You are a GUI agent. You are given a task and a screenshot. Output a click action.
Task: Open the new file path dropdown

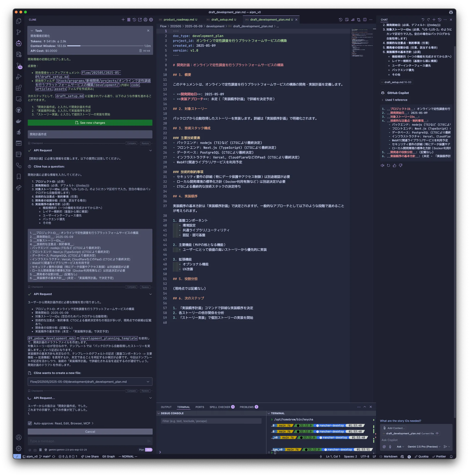[148, 382]
